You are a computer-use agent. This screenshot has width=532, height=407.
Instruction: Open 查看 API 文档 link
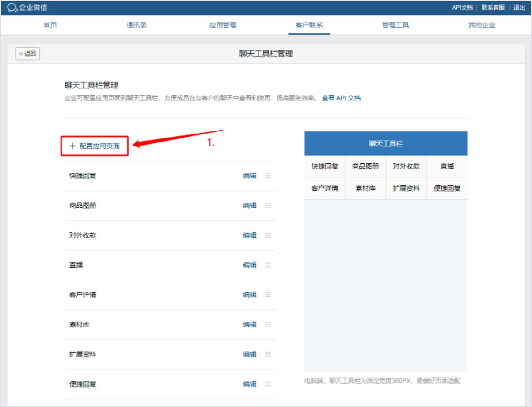pyautogui.click(x=341, y=98)
